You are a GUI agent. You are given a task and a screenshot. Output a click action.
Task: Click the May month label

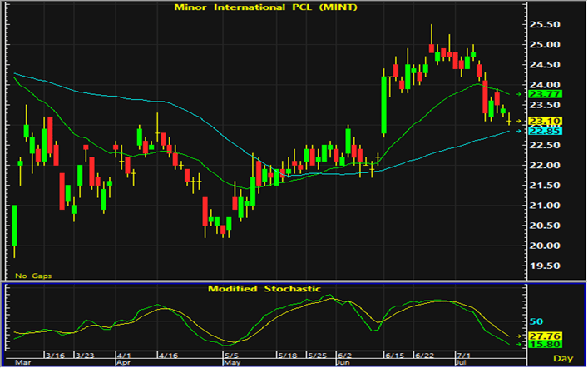pyautogui.click(x=232, y=363)
